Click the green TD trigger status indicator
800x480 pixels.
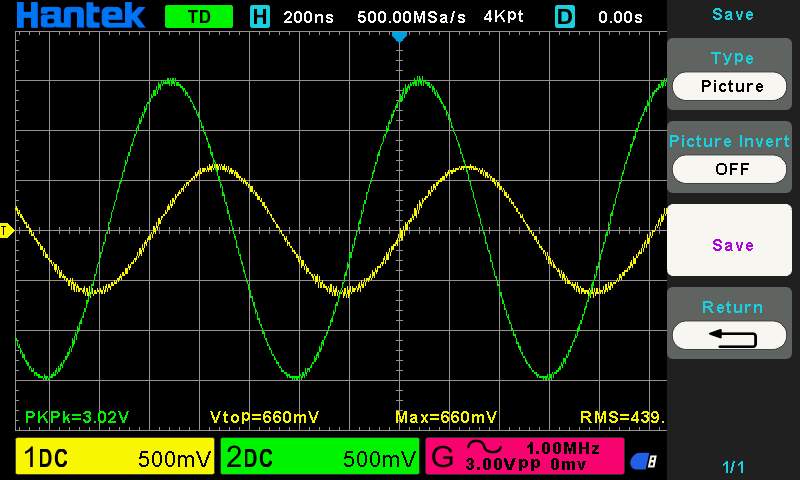tap(199, 17)
